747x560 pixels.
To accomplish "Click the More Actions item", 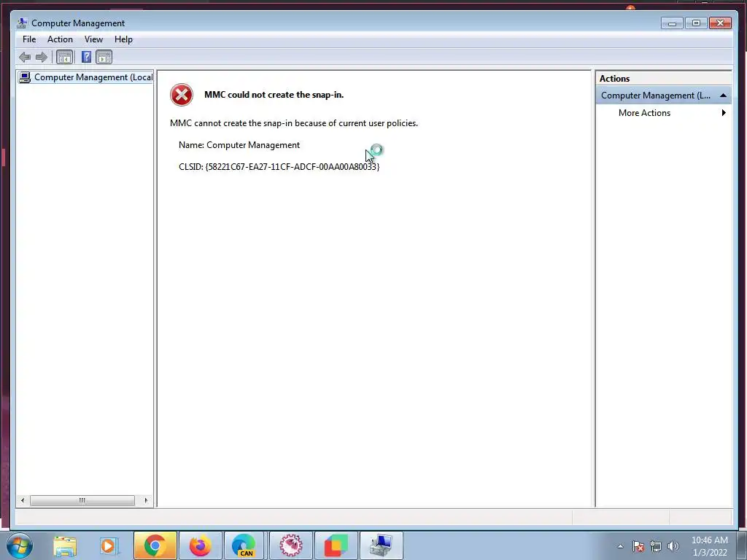I will coord(644,113).
